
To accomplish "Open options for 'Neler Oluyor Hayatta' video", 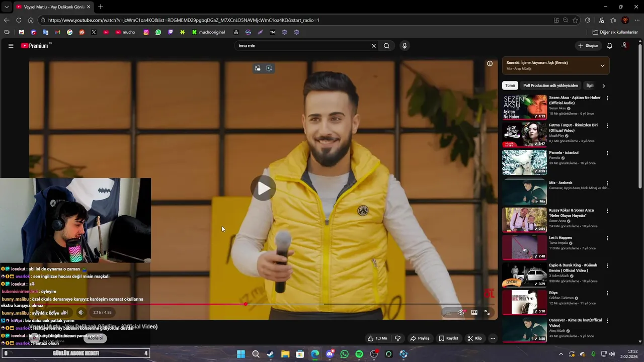I will (607, 211).
